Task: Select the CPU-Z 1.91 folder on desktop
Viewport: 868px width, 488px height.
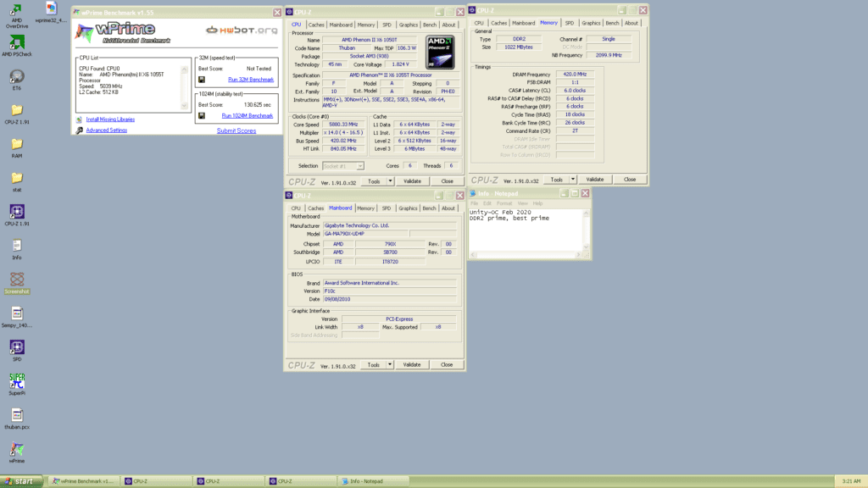Action: point(17,114)
